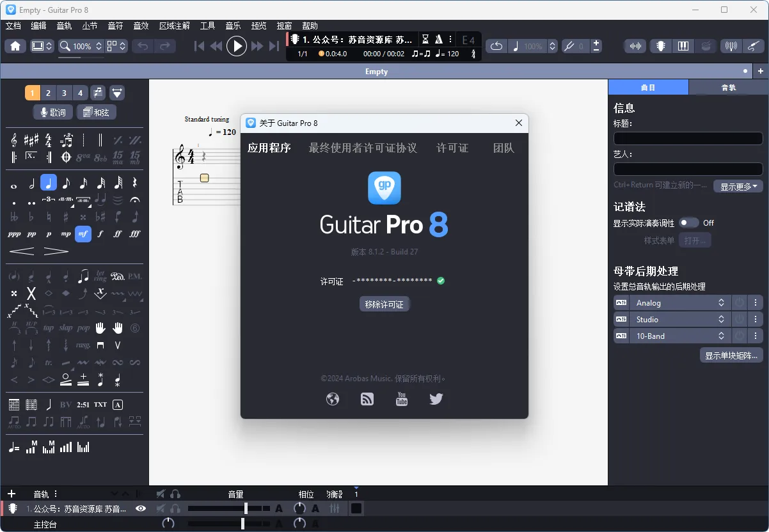Expand the 显示更多 dropdown

click(738, 186)
